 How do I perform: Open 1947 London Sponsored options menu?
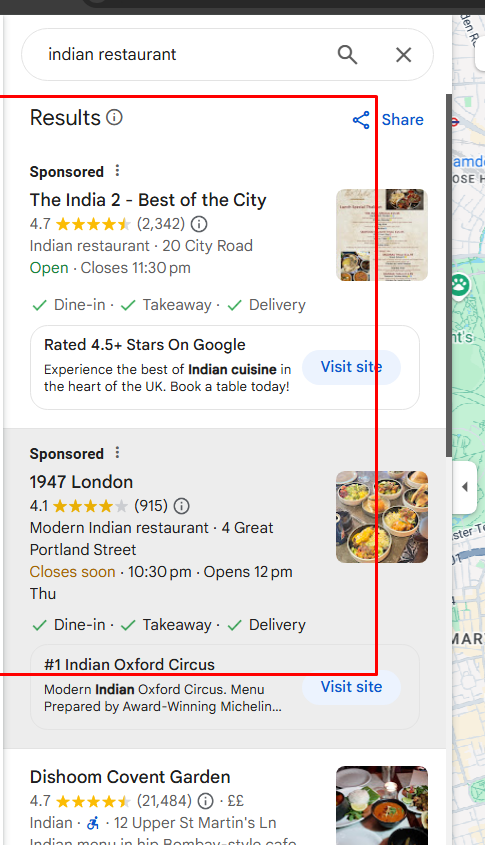(x=117, y=453)
